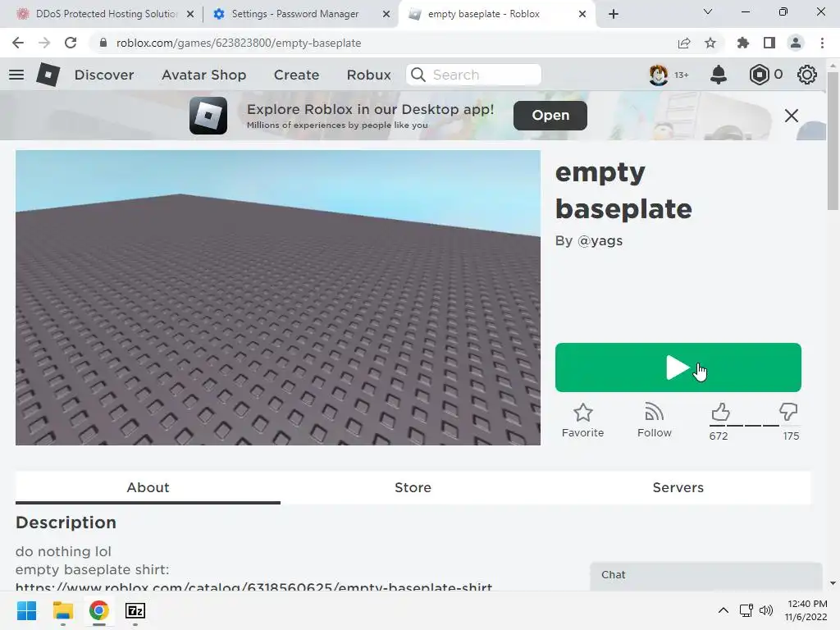This screenshot has height=630, width=840.
Task: Open the Roblox hamburger navigation menu
Action: coord(16,75)
